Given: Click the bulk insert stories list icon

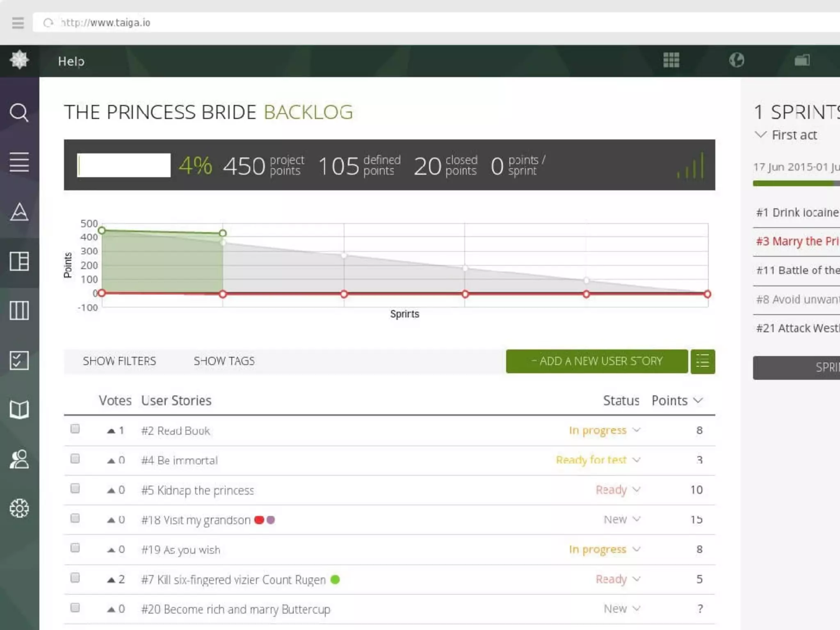Looking at the screenshot, I should click(703, 361).
